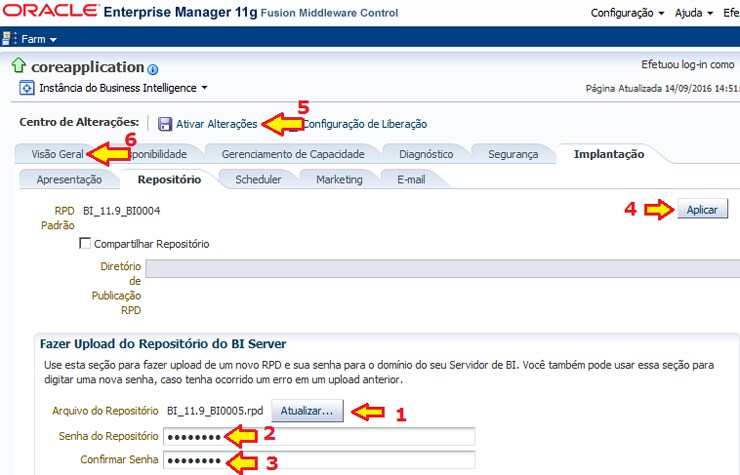The height and width of the screenshot is (475, 740).
Task: Open the E-mail sub-tab
Action: pos(411,179)
